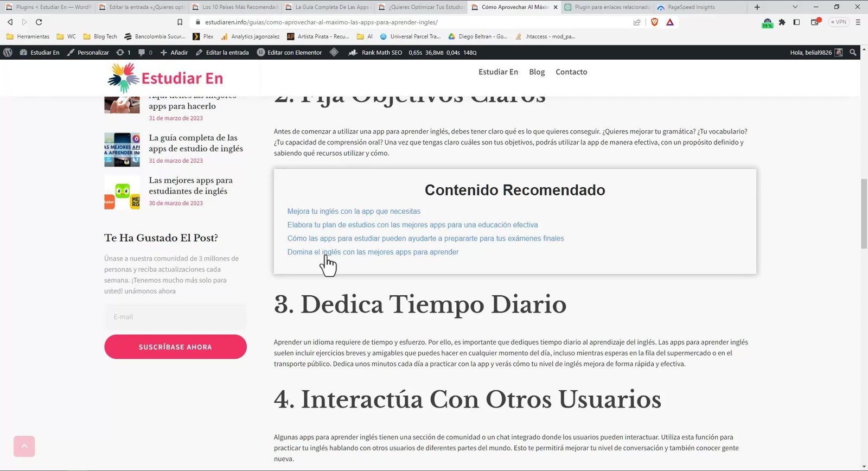Viewport: 868px width, 471px height.
Task: Bookmark this page using the bookmark icon
Action: coord(180,22)
